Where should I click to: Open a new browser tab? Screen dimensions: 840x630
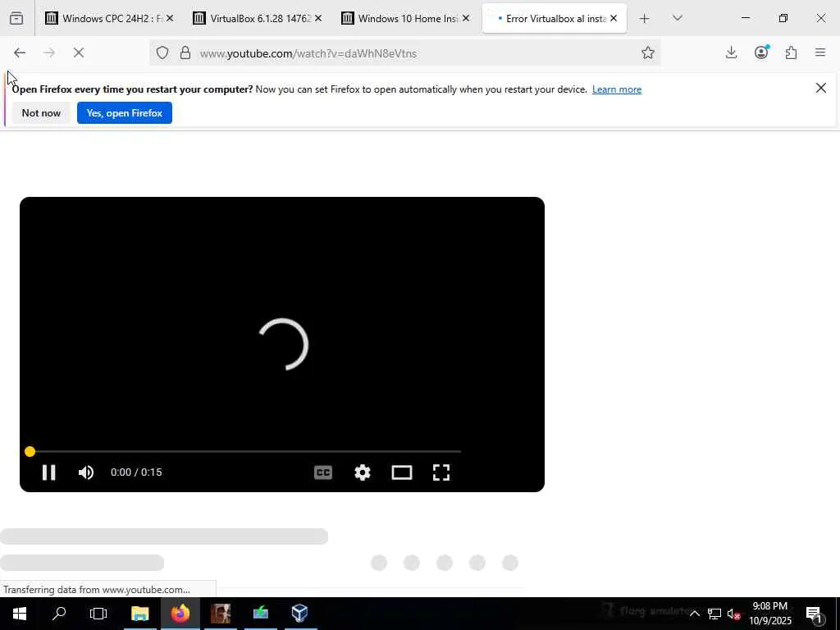coord(645,19)
